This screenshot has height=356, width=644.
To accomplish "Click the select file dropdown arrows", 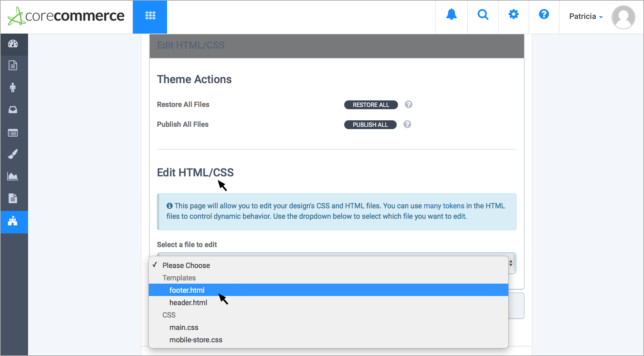I will [x=511, y=263].
